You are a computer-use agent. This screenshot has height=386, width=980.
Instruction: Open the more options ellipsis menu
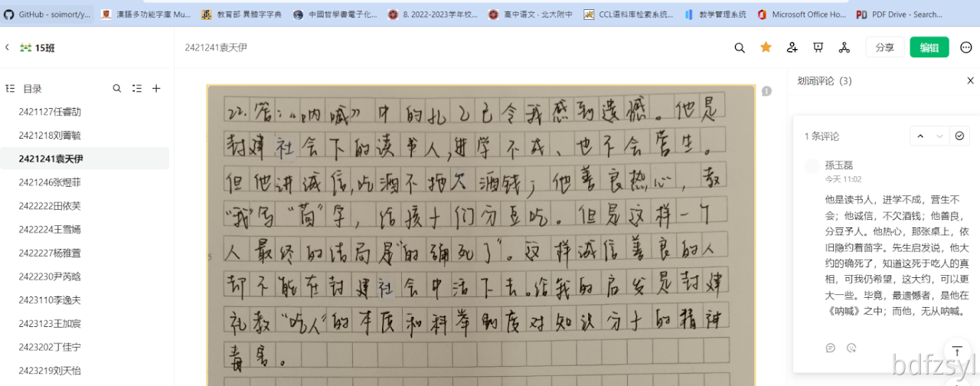tap(965, 47)
